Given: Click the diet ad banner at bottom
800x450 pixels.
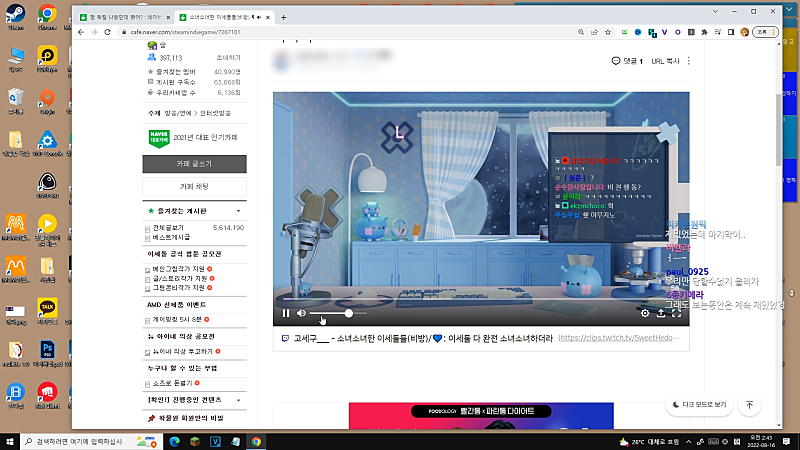Looking at the screenshot, I should point(481,416).
